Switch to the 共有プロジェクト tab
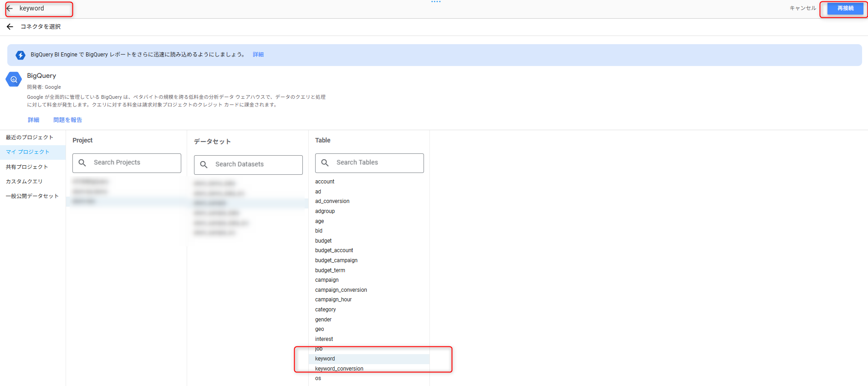 (x=27, y=167)
